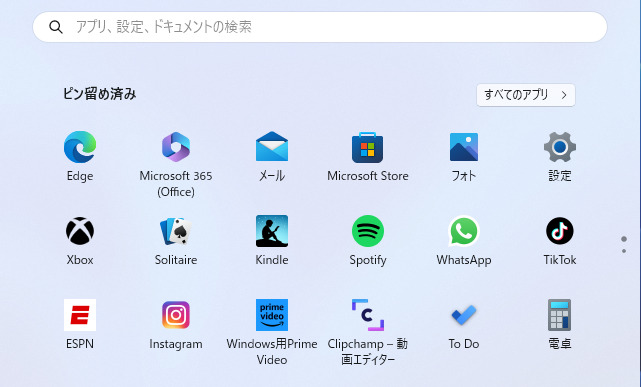Screen dimensions: 641x387
Task: Click the magnifier icon in search bar
Action: click(x=56, y=27)
